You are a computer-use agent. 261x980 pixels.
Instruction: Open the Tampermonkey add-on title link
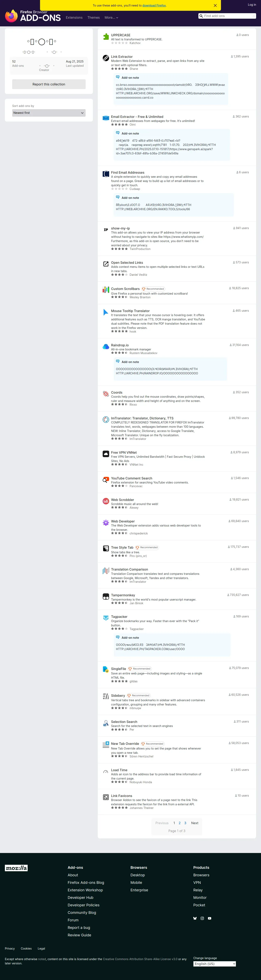click(x=123, y=595)
